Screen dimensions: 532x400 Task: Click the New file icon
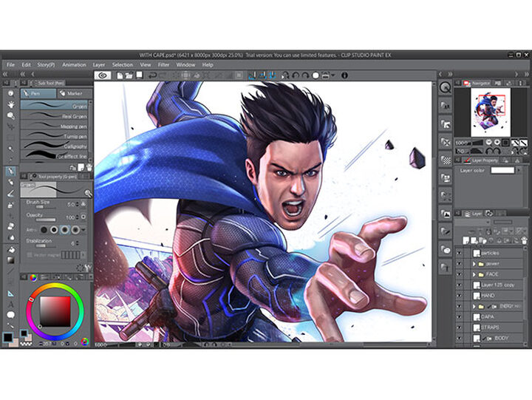pyautogui.click(x=120, y=75)
